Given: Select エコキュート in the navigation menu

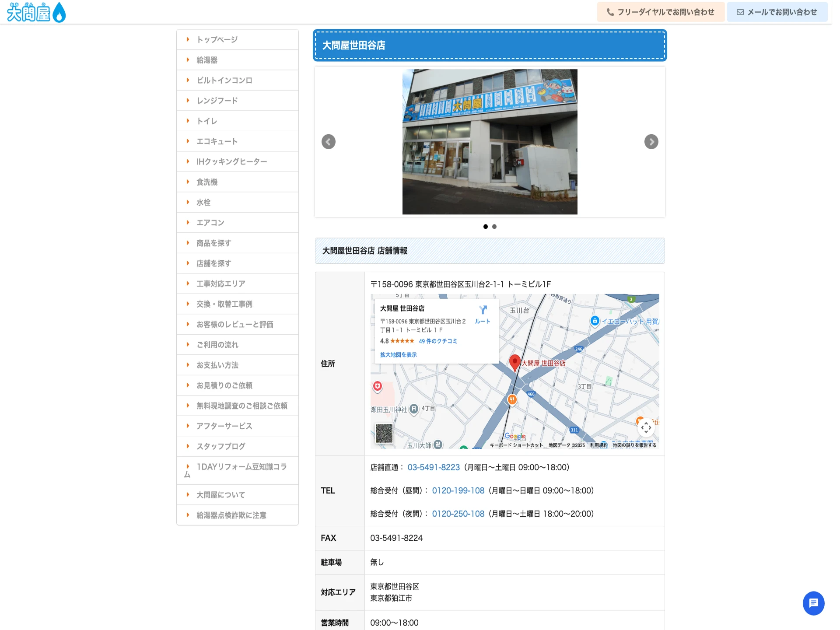Looking at the screenshot, I should click(217, 141).
